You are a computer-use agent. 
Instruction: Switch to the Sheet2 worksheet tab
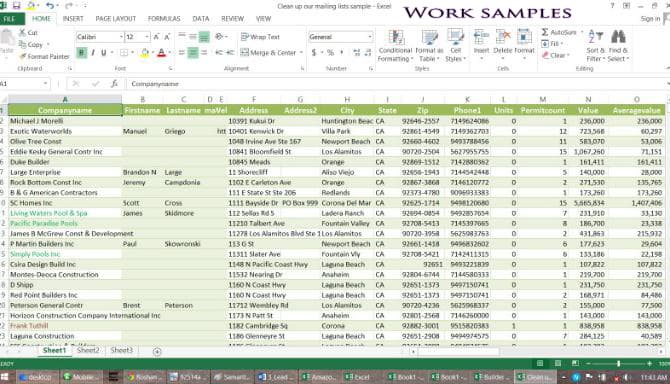tap(88, 350)
